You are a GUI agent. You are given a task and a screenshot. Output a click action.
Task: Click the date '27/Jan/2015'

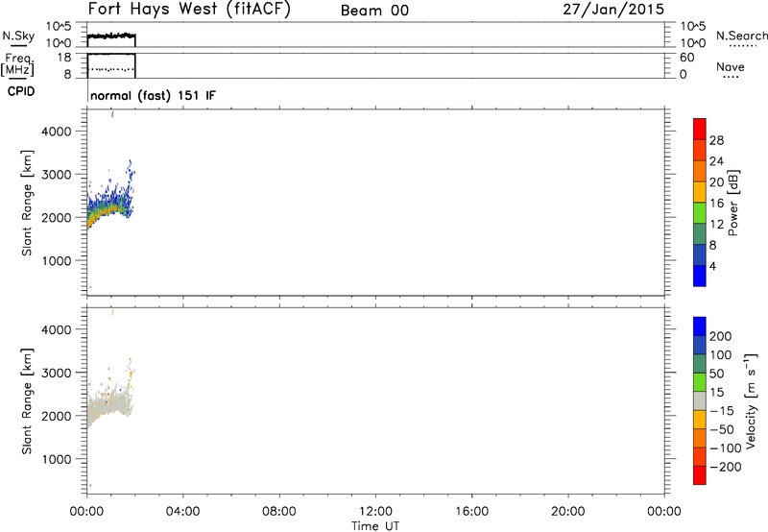[x=613, y=10]
